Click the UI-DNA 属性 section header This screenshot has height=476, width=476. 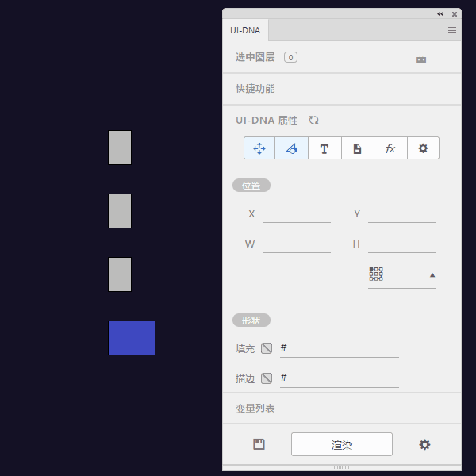[267, 121]
